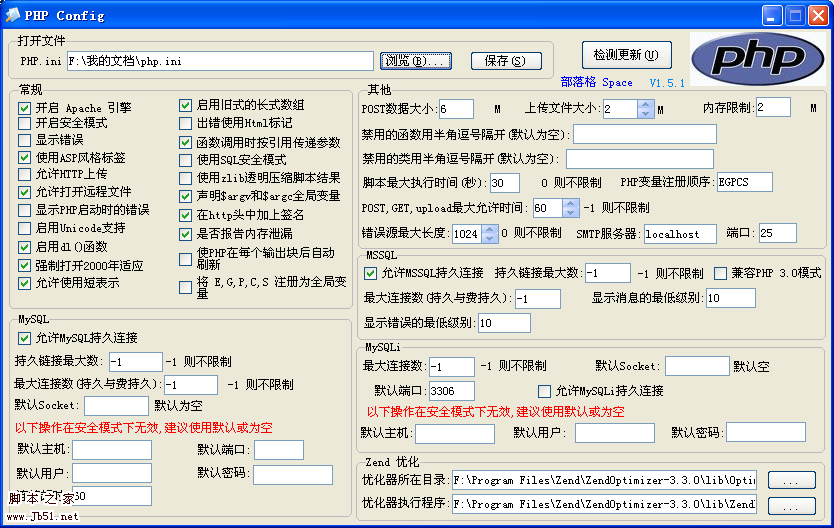
Task: Click the 检测更新(U) button
Action: pos(627,55)
